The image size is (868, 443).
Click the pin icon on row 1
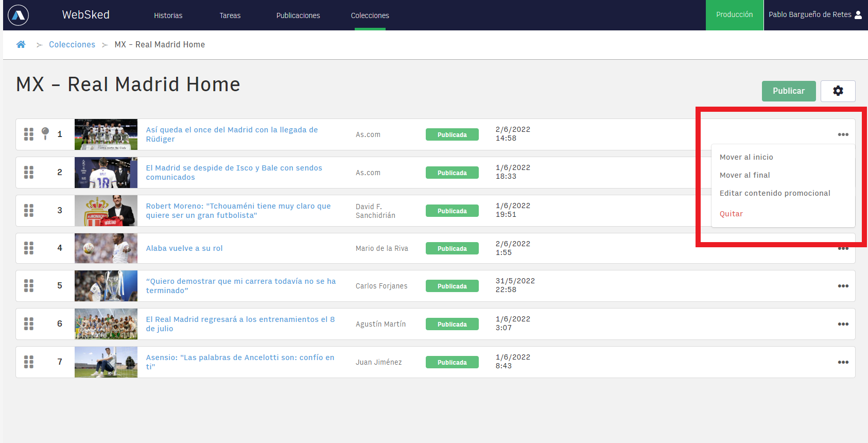pos(45,133)
